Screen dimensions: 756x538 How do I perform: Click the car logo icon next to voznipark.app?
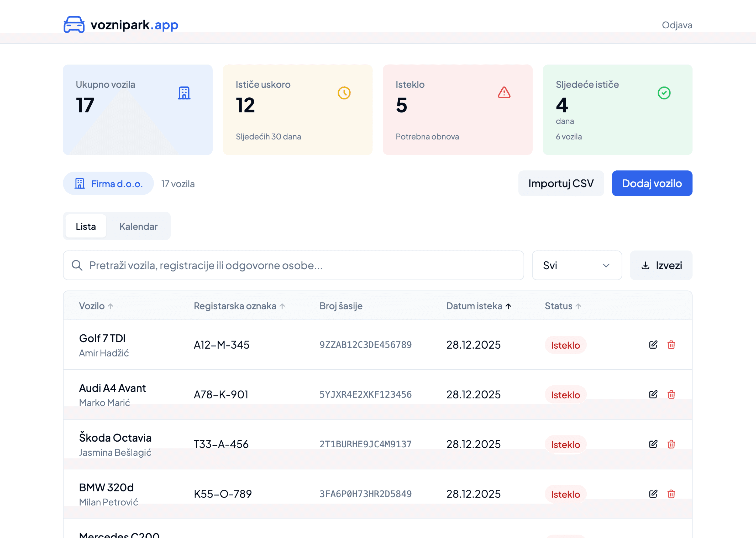(74, 24)
